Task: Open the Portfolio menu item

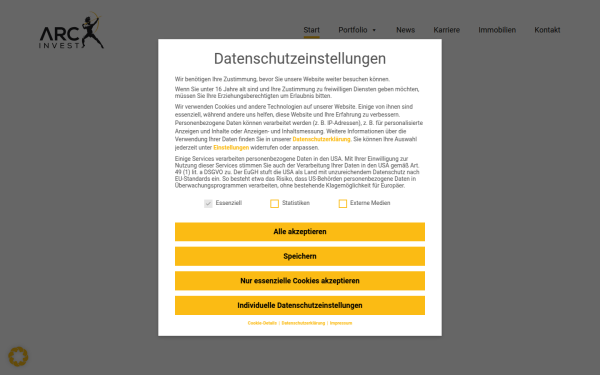Action: click(353, 30)
